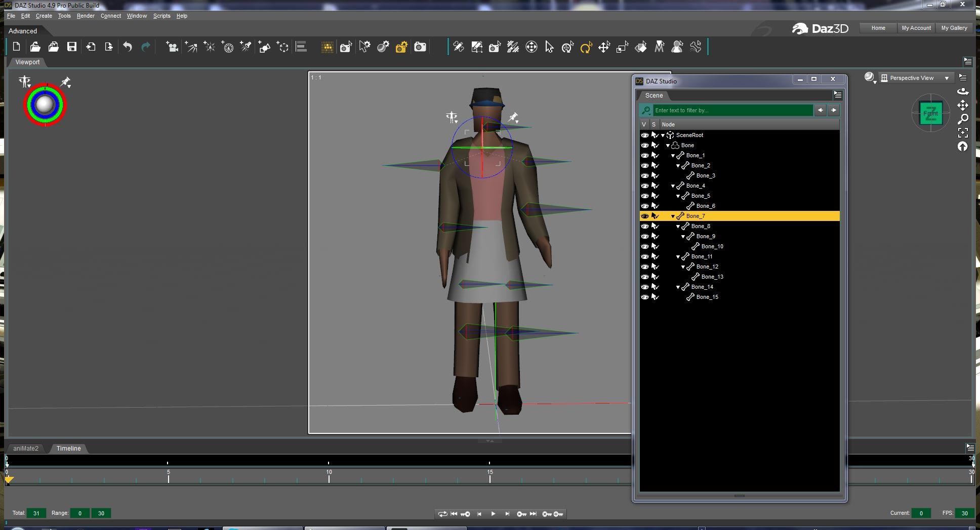Open the Render menu

[x=85, y=16]
